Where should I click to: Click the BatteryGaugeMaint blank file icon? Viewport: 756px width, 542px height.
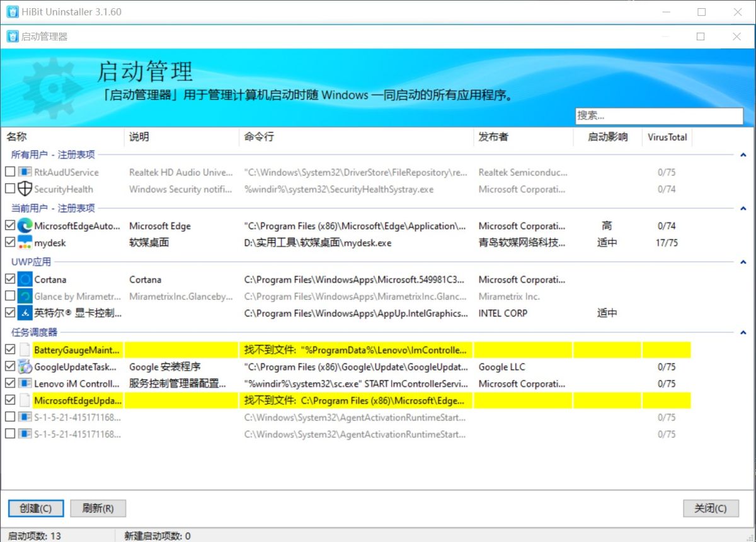[25, 349]
